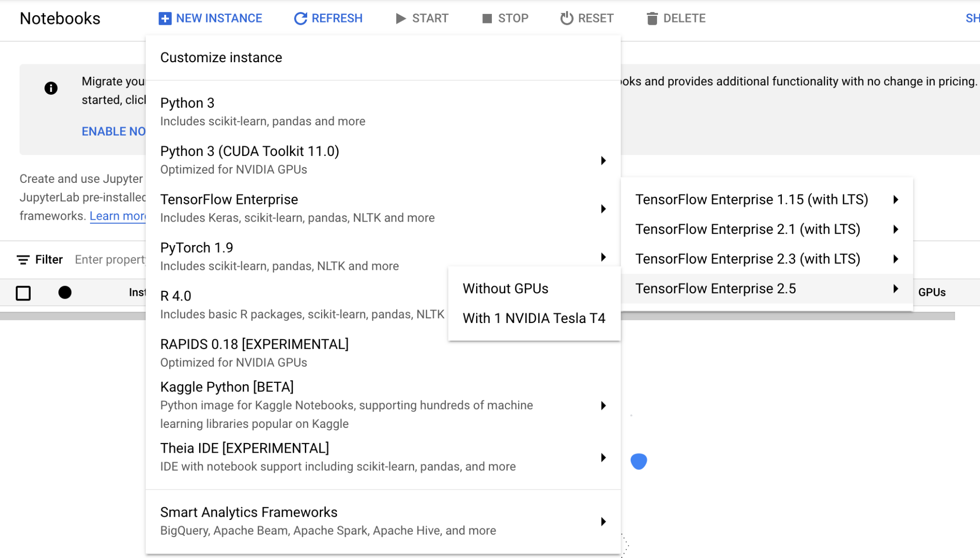Viewport: 980px width, 558px height.
Task: Choose Customize instance menu entry
Action: 383,57
